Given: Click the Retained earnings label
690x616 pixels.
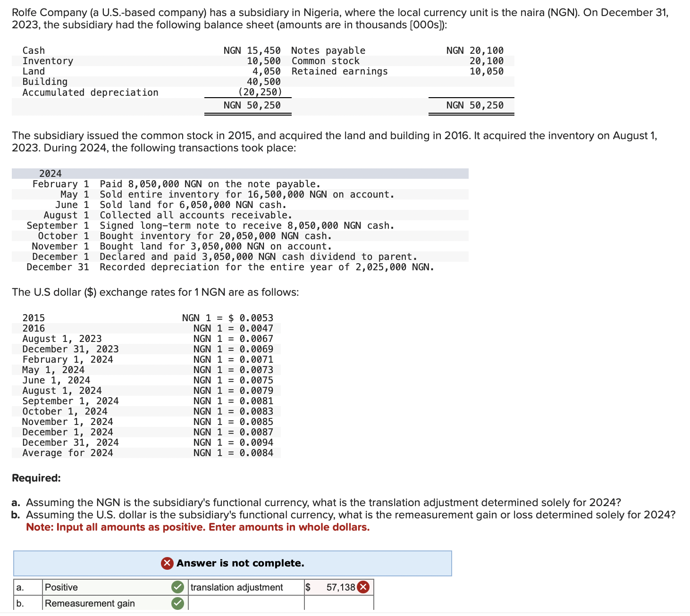Looking at the screenshot, I should click(339, 71).
